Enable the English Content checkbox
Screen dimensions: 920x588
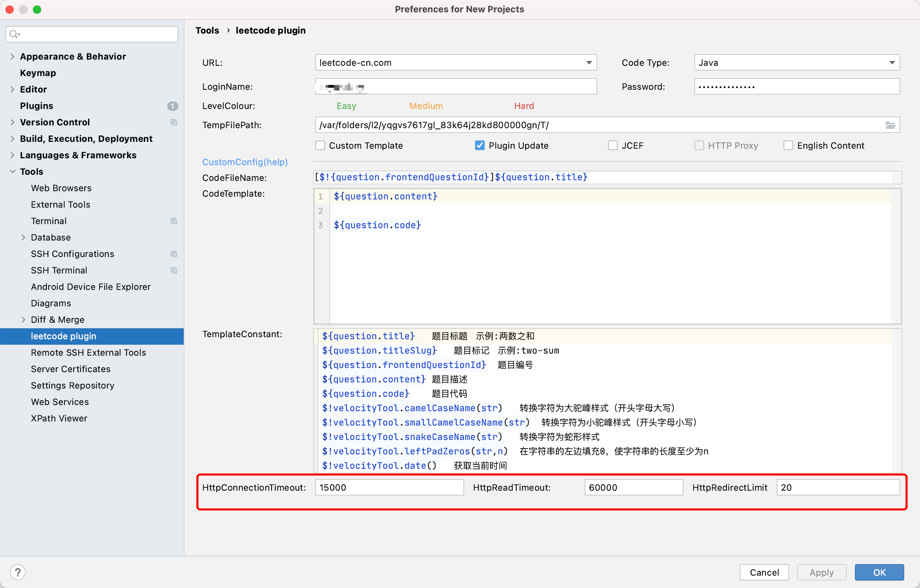788,146
